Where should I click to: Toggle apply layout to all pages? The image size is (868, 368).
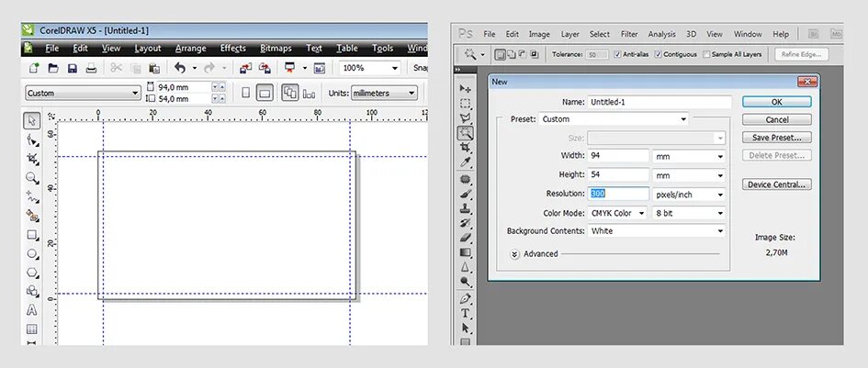[x=290, y=93]
